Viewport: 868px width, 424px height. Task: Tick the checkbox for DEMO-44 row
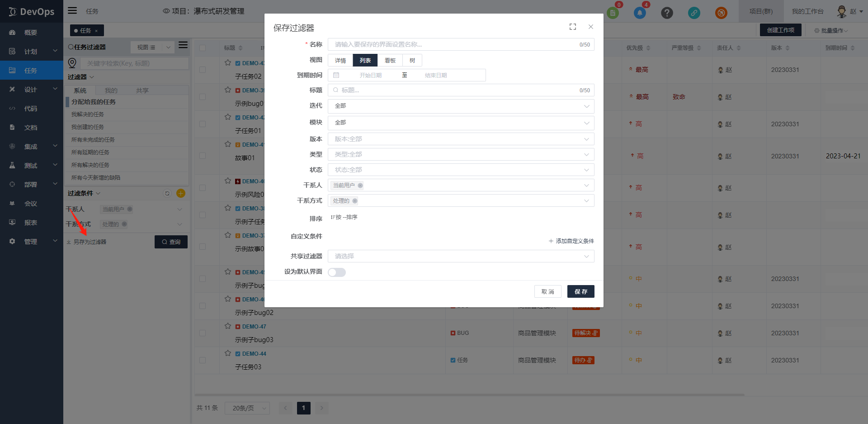[203, 360]
